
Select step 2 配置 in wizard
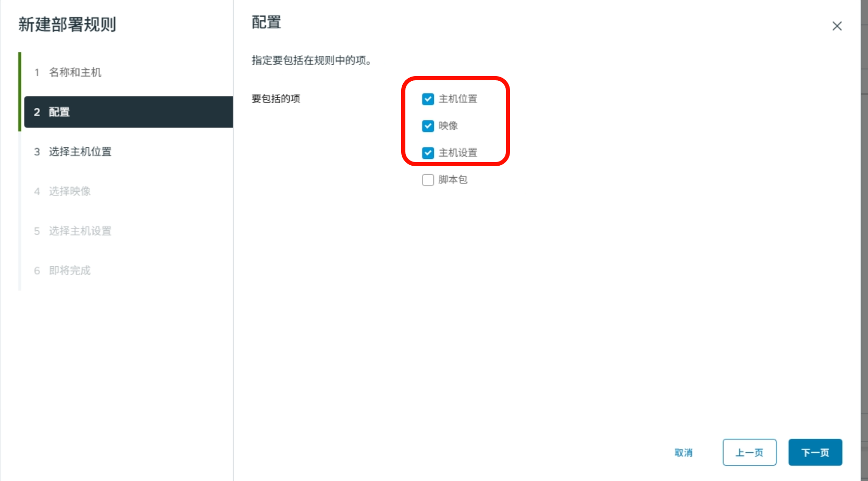click(x=128, y=112)
